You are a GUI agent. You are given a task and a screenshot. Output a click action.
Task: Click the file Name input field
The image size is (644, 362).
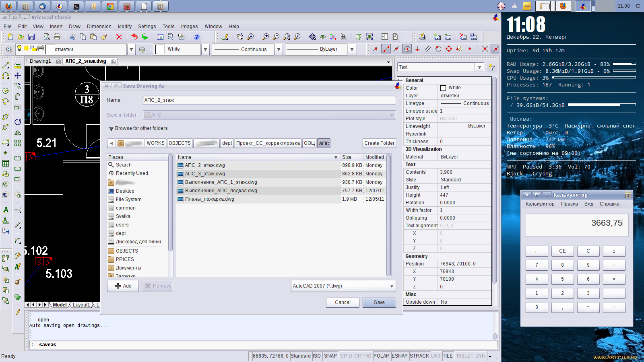pos(269,100)
